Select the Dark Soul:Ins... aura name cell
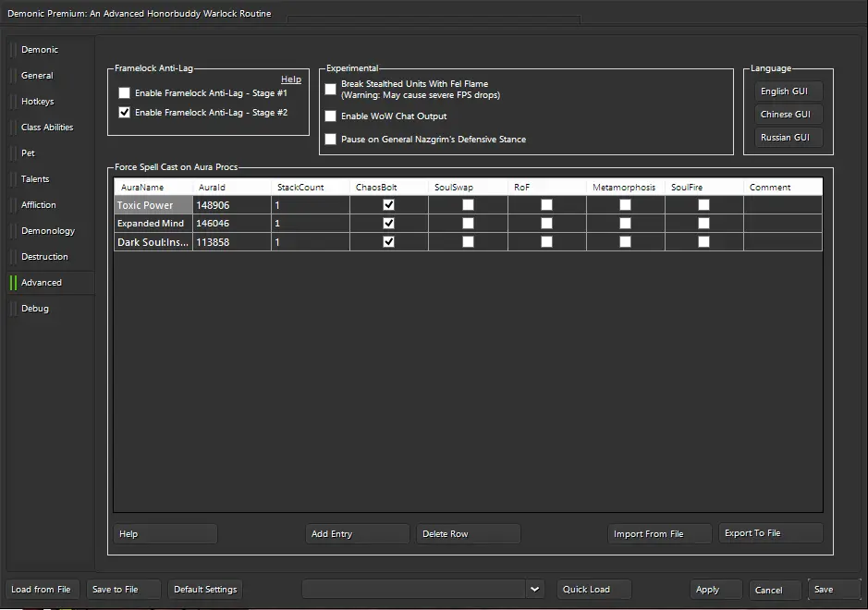Image resolution: width=868 pixels, height=610 pixels. coord(153,242)
